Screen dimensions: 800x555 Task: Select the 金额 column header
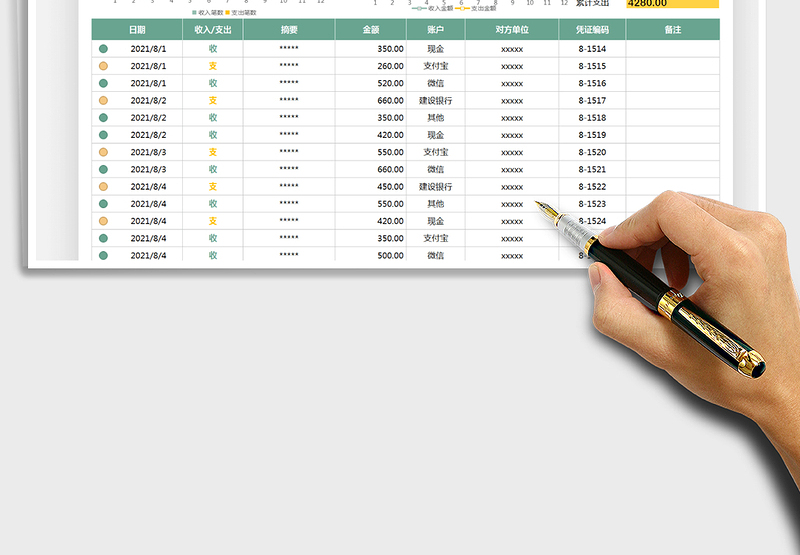pos(371,30)
